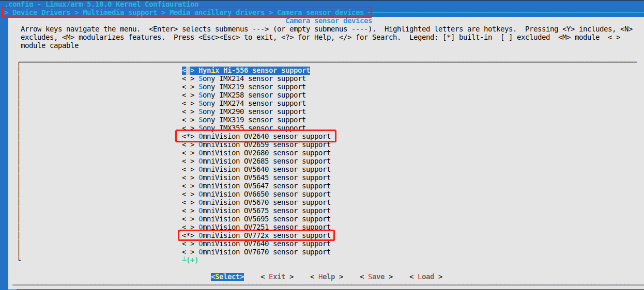Toggle Sony IMX355 sensor support
The width and height of the screenshot is (644, 290).
pyautogui.click(x=244, y=127)
